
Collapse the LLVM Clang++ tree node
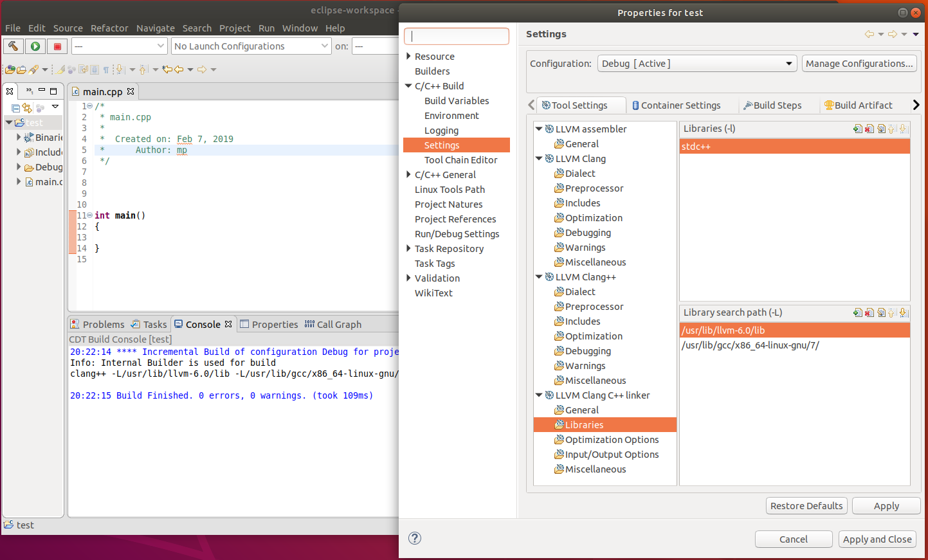pyautogui.click(x=539, y=277)
